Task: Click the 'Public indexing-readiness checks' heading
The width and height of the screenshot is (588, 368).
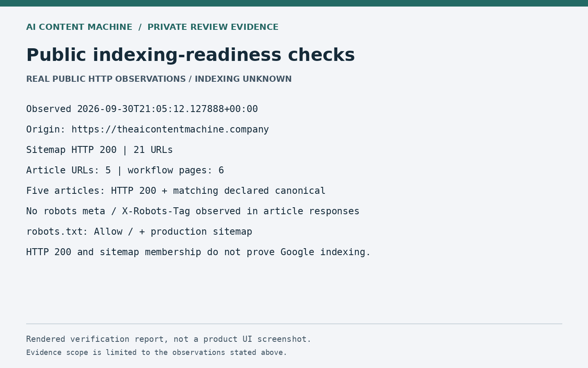Action: [x=190, y=56]
